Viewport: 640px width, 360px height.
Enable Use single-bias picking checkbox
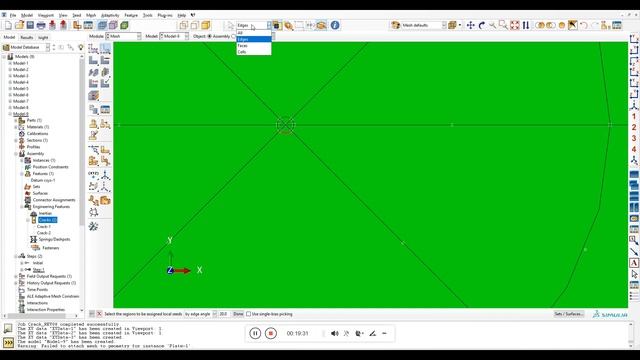(248, 314)
